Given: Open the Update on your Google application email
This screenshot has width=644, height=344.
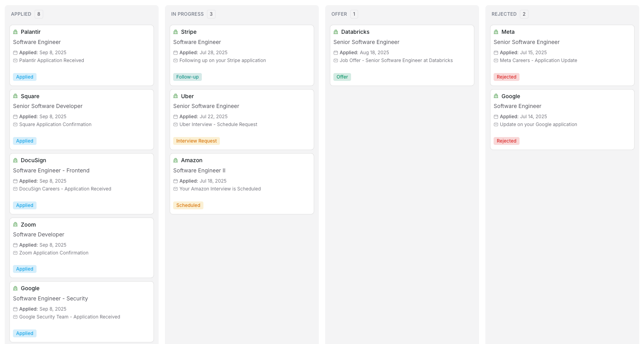Looking at the screenshot, I should [538, 124].
